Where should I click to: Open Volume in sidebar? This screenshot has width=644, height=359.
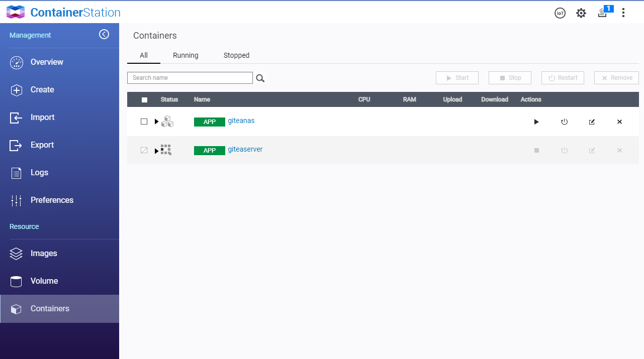coord(59,281)
